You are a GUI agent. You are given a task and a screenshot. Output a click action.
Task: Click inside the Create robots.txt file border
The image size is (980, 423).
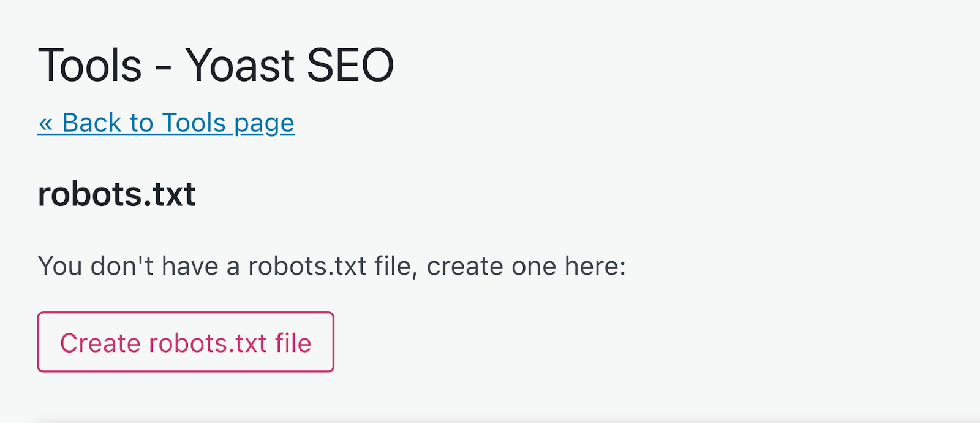coord(185,342)
